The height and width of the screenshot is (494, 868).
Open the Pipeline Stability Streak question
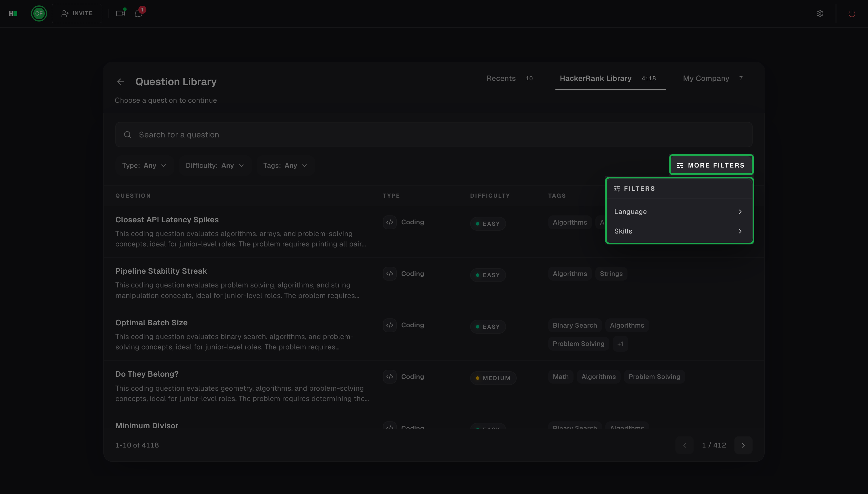[x=161, y=271]
